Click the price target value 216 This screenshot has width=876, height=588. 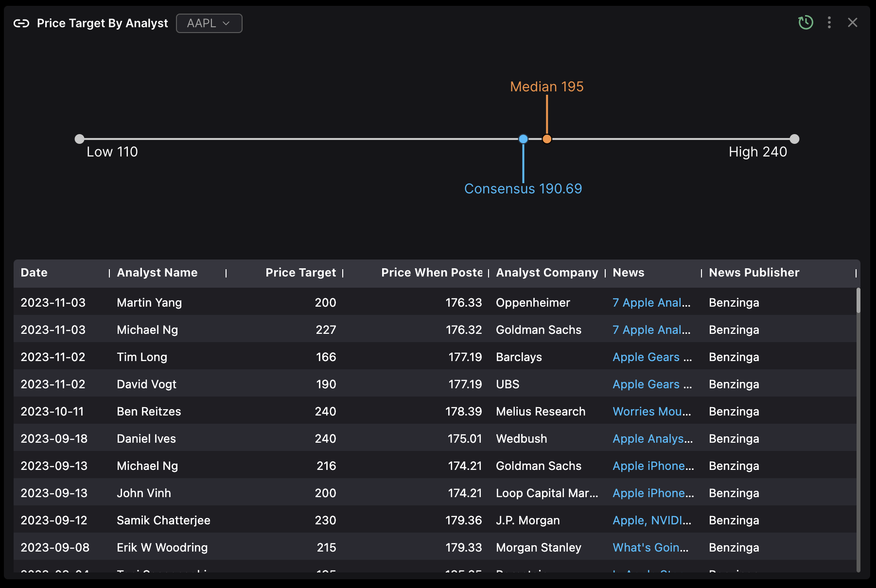[x=326, y=466]
